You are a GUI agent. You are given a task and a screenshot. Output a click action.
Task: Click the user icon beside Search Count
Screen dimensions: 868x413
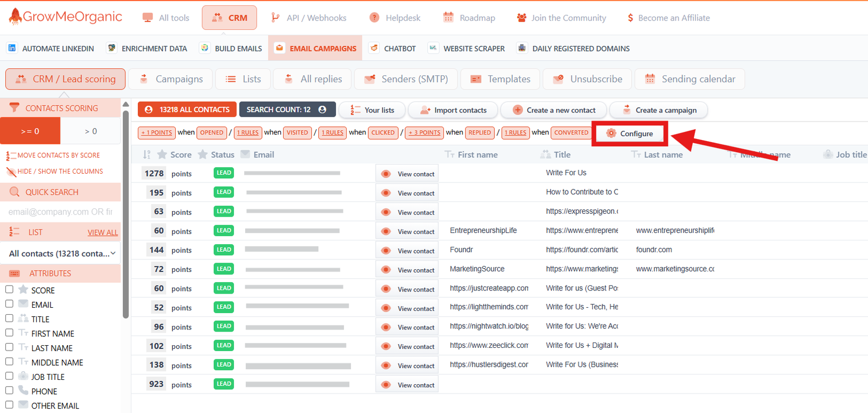(x=322, y=110)
